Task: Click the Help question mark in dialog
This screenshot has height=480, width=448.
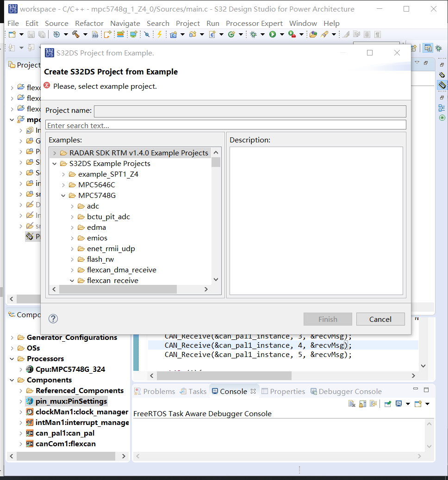Action: (53, 319)
